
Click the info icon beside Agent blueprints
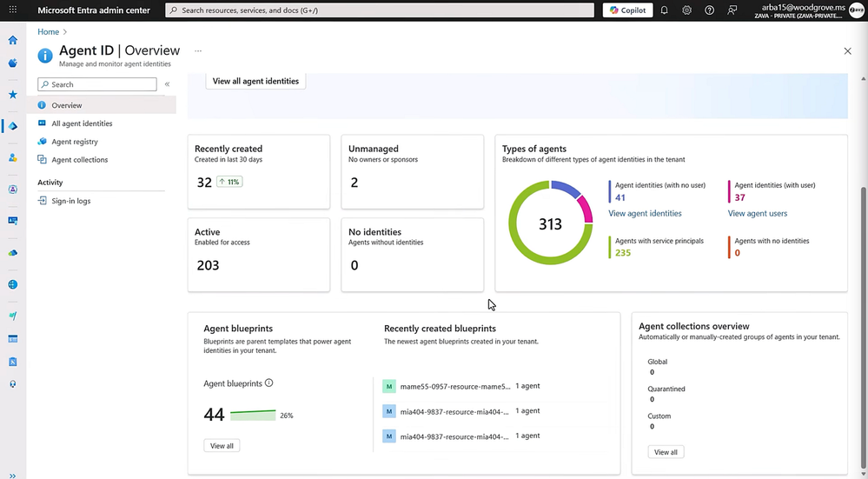point(269,383)
